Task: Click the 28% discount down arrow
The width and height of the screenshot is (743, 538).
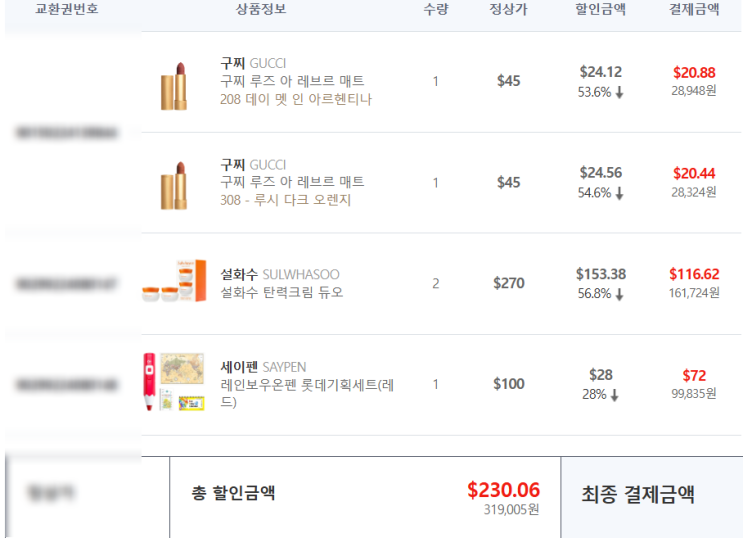Action: point(614,395)
